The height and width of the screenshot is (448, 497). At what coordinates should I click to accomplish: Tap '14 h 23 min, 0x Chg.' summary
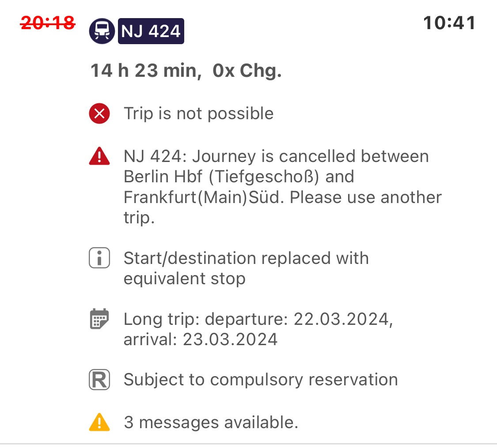click(186, 71)
